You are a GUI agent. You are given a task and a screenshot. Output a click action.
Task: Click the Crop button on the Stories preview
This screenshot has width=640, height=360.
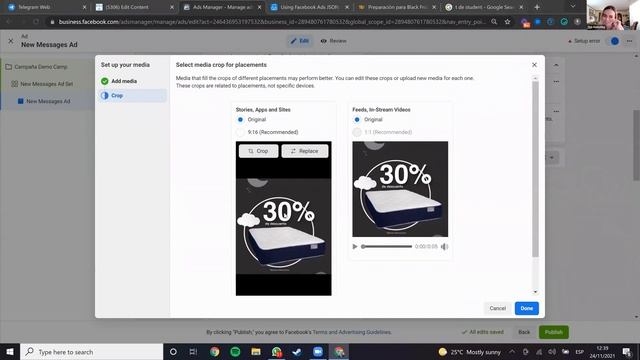click(258, 151)
